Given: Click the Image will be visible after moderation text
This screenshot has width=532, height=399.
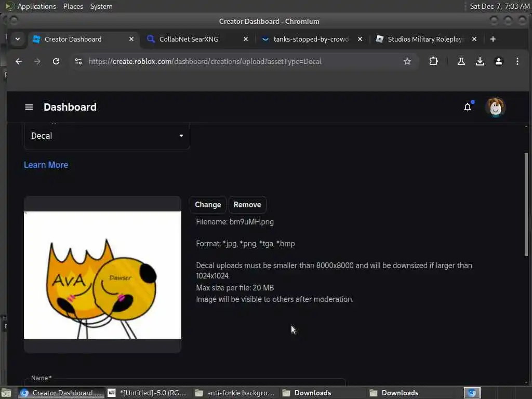Looking at the screenshot, I should 274,299.
